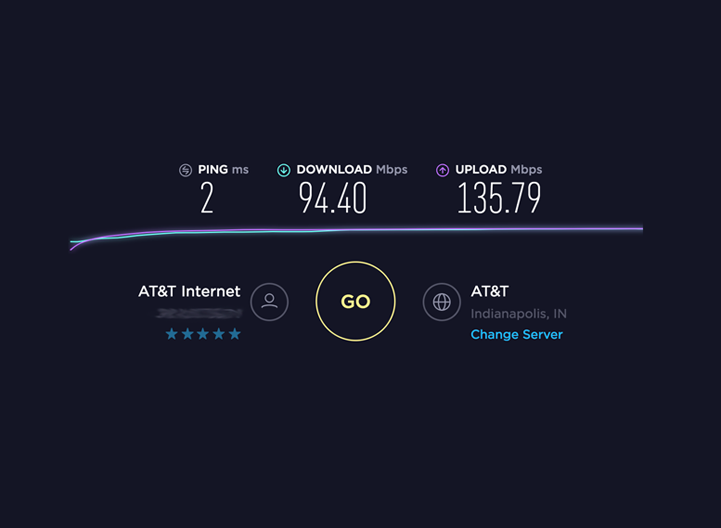Rate with the fifth blue star
The height and width of the screenshot is (528, 721).
(x=235, y=333)
